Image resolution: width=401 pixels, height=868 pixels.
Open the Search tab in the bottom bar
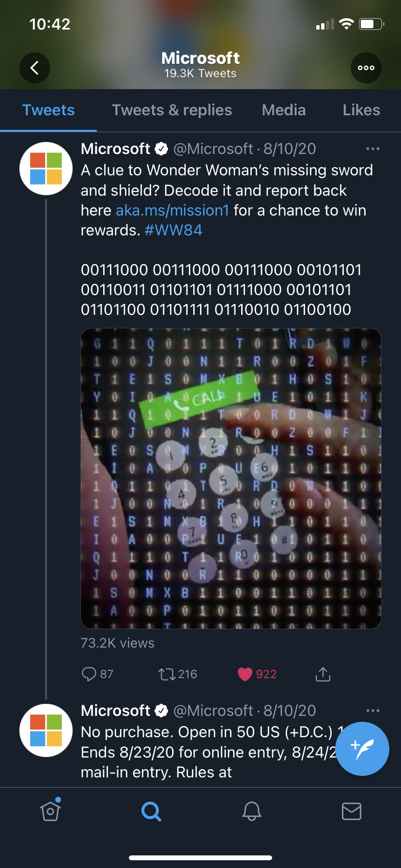pos(151,811)
